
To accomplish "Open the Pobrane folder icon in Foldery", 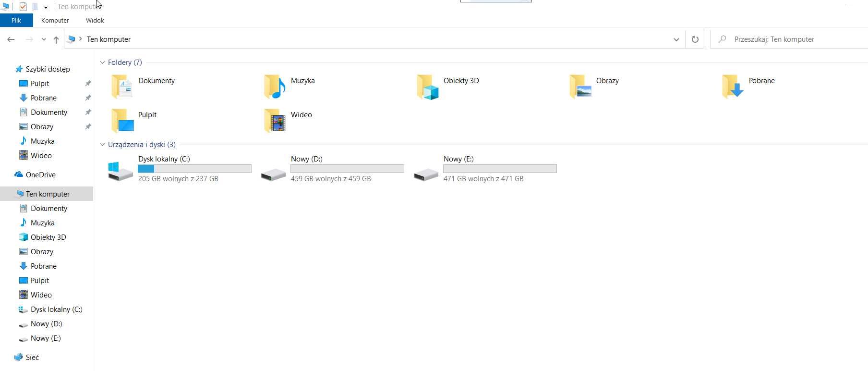I will coord(733,87).
